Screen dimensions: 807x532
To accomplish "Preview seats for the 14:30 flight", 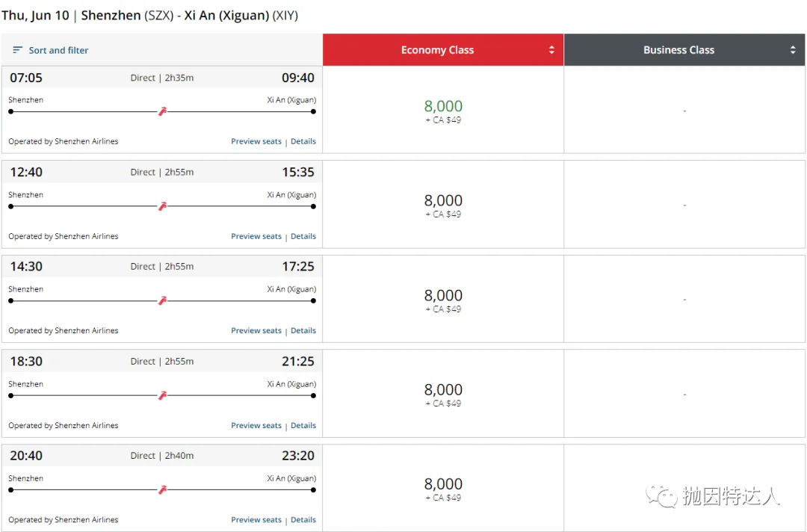I will [x=256, y=330].
